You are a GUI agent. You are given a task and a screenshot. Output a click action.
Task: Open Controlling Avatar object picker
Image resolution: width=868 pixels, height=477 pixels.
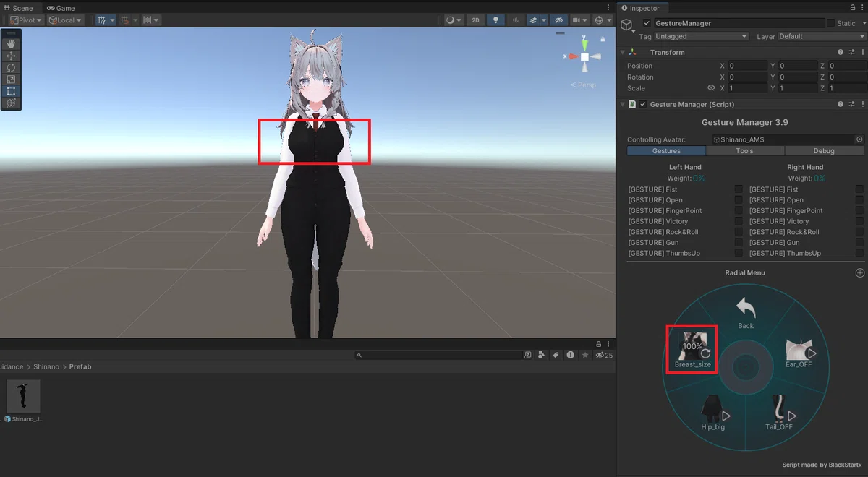tap(859, 139)
